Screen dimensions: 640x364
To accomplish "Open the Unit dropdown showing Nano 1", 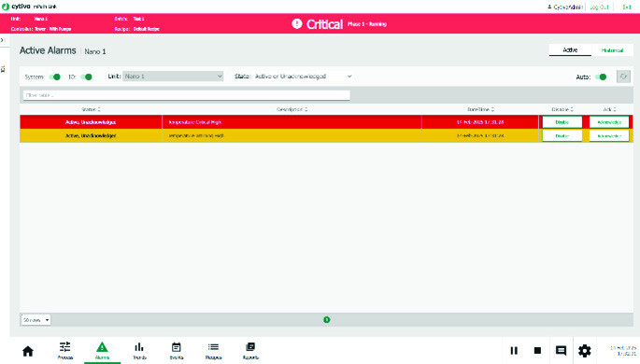I will tap(173, 77).
